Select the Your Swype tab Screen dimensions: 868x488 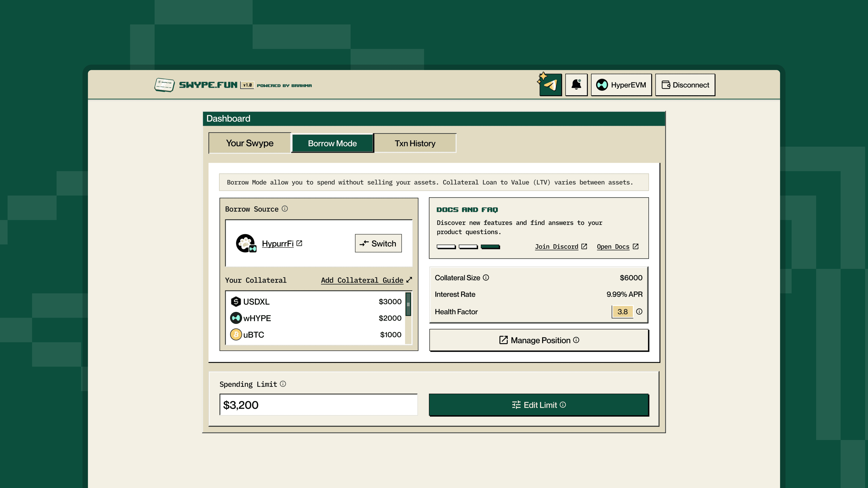pyautogui.click(x=250, y=143)
